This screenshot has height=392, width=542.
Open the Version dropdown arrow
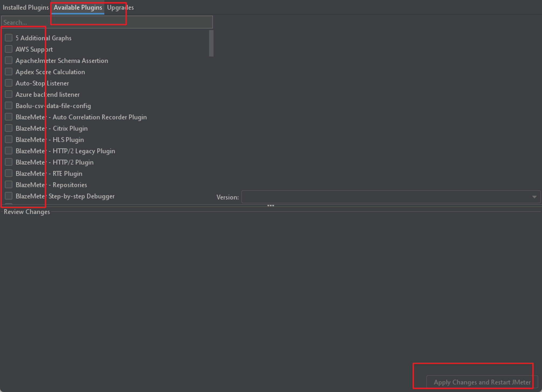(x=534, y=197)
